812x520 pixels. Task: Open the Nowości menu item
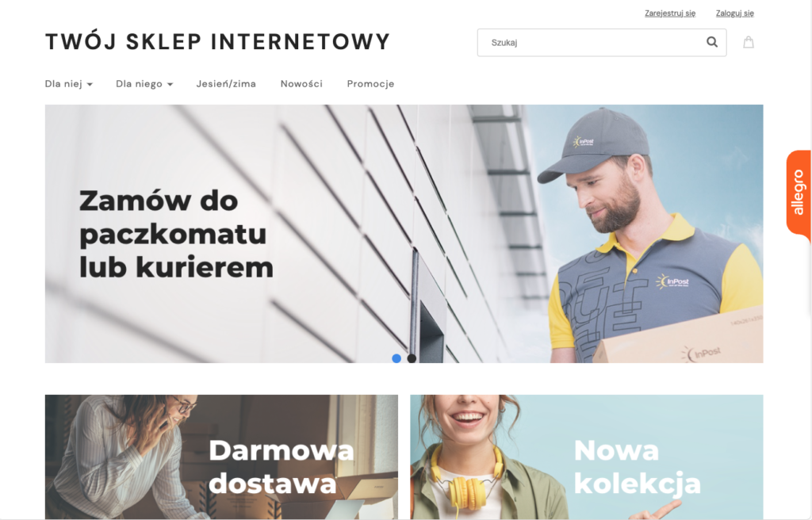pyautogui.click(x=301, y=84)
